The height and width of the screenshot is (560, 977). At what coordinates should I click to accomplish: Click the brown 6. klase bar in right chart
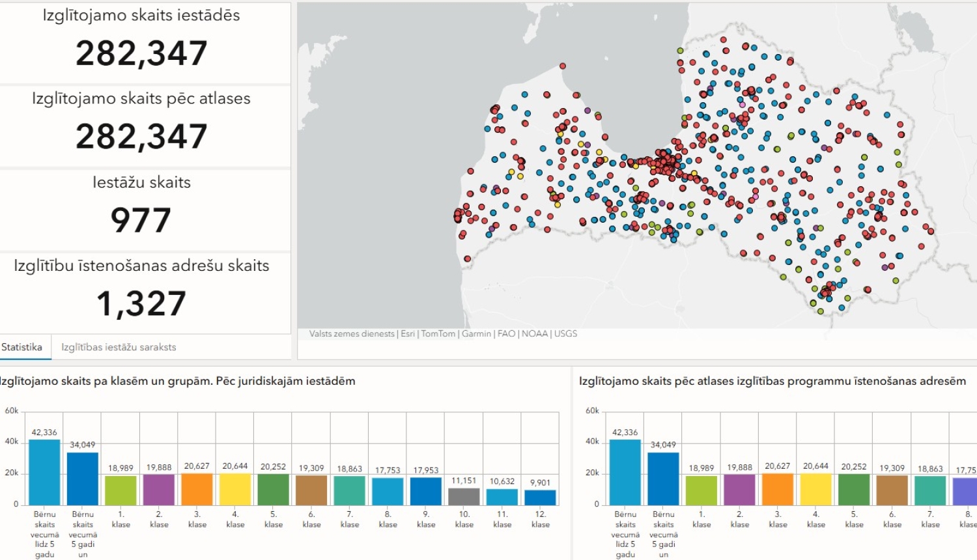[x=892, y=490]
